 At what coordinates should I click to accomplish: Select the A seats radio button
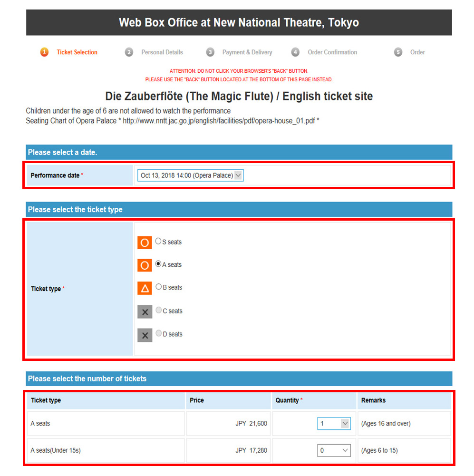click(x=158, y=264)
